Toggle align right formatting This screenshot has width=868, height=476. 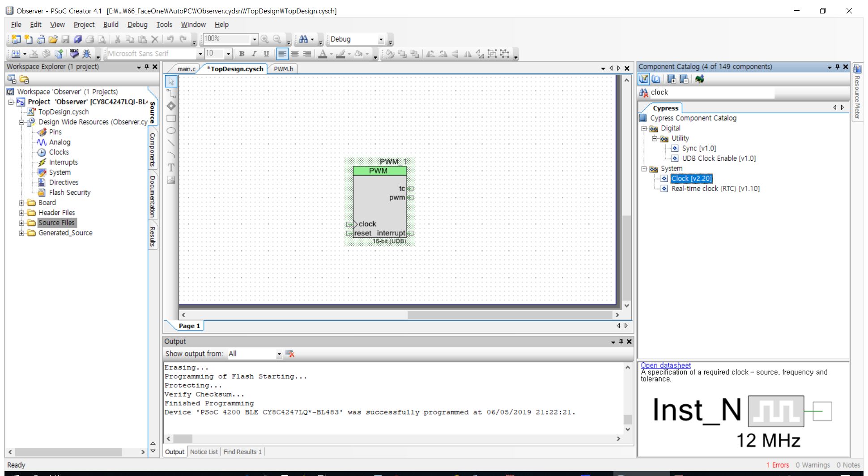(307, 54)
